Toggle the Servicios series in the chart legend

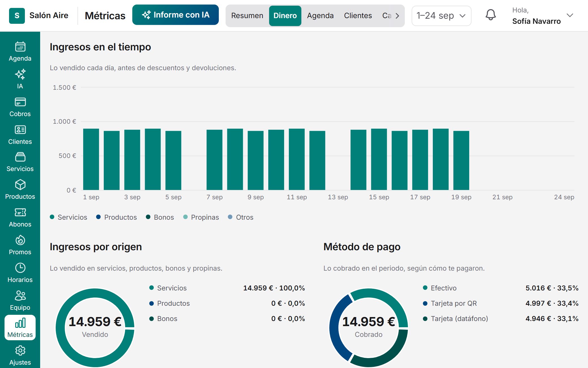68,217
